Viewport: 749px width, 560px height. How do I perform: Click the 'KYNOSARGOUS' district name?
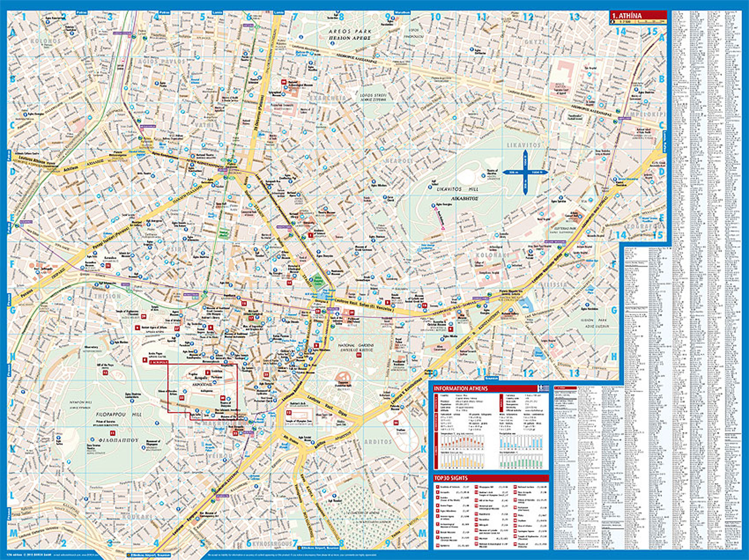(x=272, y=544)
